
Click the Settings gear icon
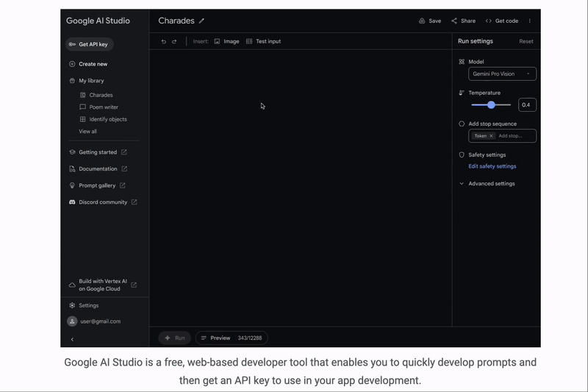tap(72, 305)
